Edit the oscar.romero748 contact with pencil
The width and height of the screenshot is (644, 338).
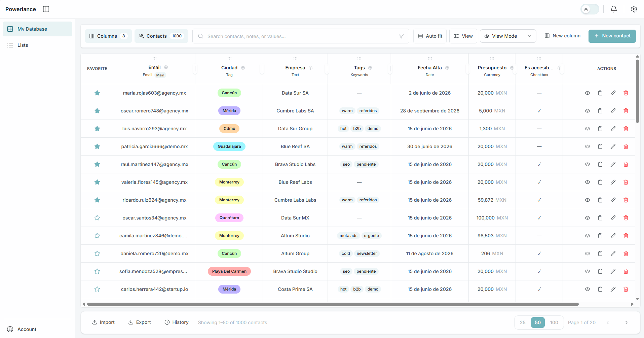click(x=613, y=111)
